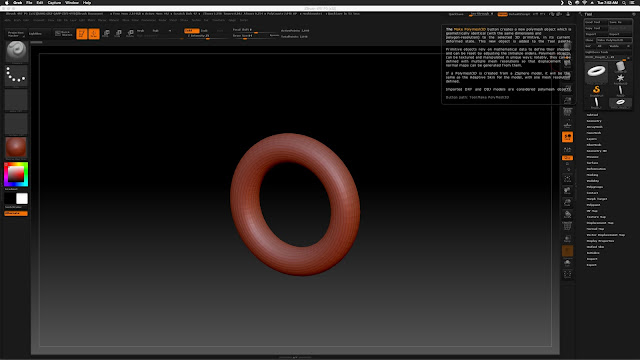Image resolution: width=640 pixels, height=360 pixels.
Task: Open the empty Alpha slot
Action: point(16,100)
